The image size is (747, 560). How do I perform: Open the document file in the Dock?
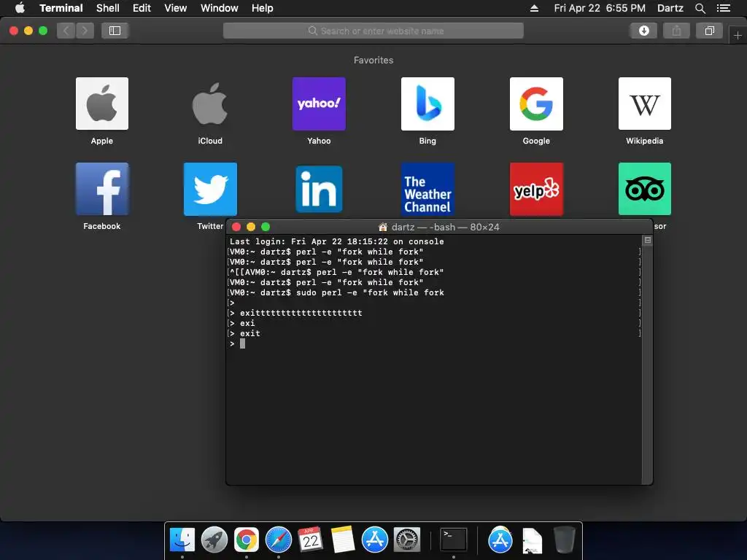532,541
